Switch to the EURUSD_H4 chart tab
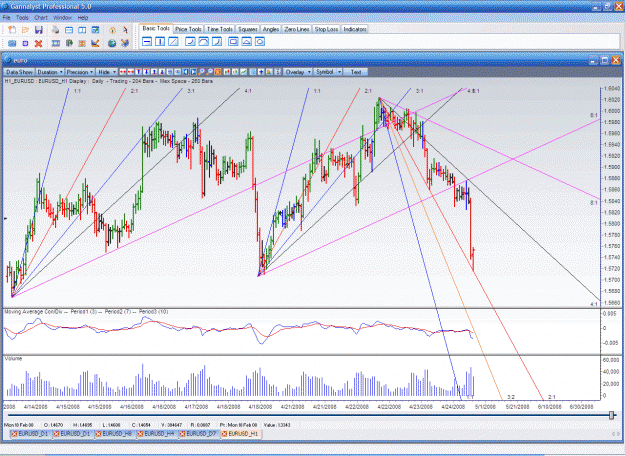Viewport: 625px width, 456px height. [157, 434]
